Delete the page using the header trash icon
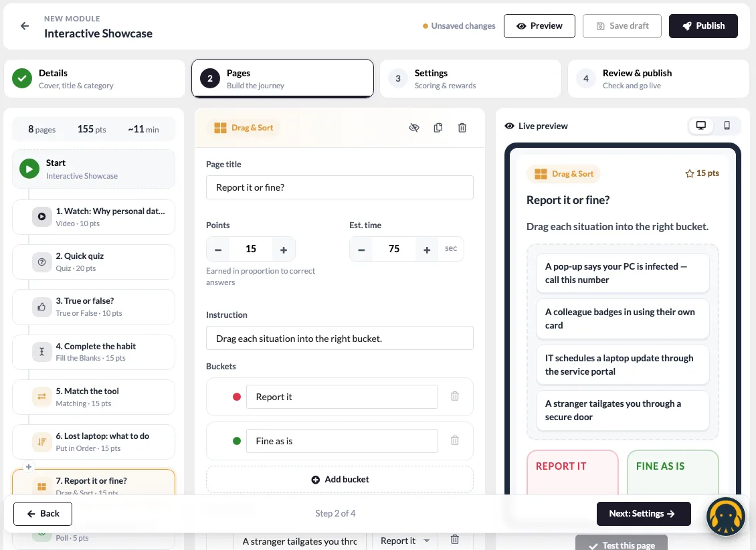 [462, 128]
